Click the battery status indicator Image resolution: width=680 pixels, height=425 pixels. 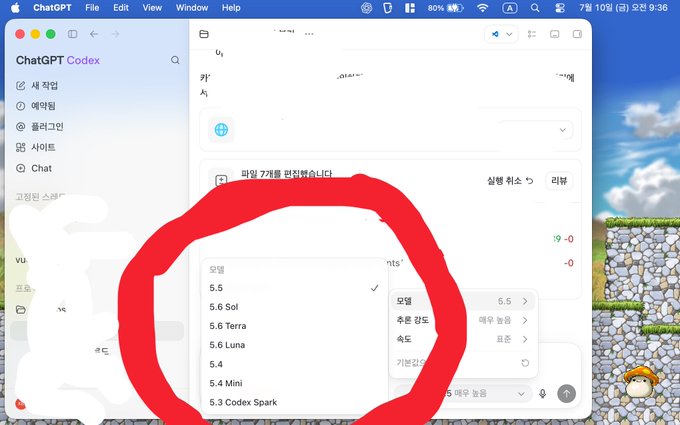[x=445, y=8]
